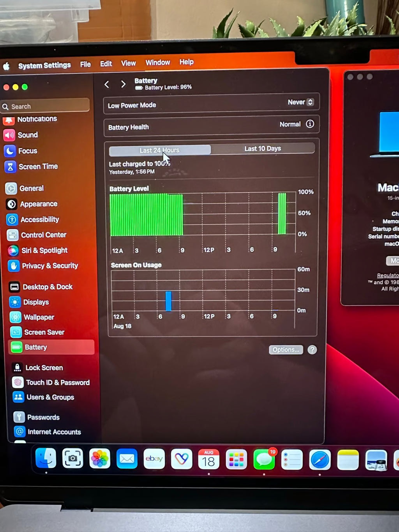Open Messages from the Dock
This screenshot has height=532, width=399.
264,459
